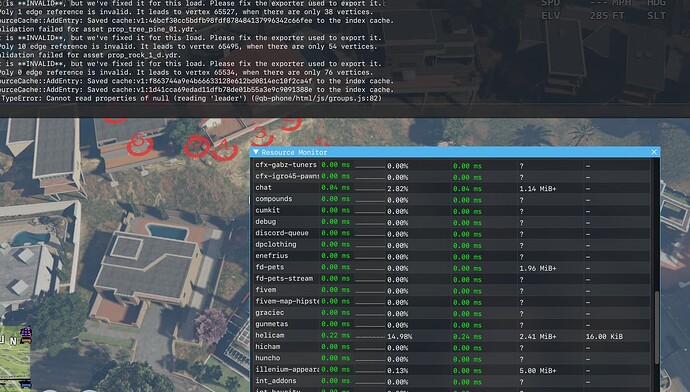Click the console line mentioning vertex 65527
690x392 pixels.
click(187, 12)
